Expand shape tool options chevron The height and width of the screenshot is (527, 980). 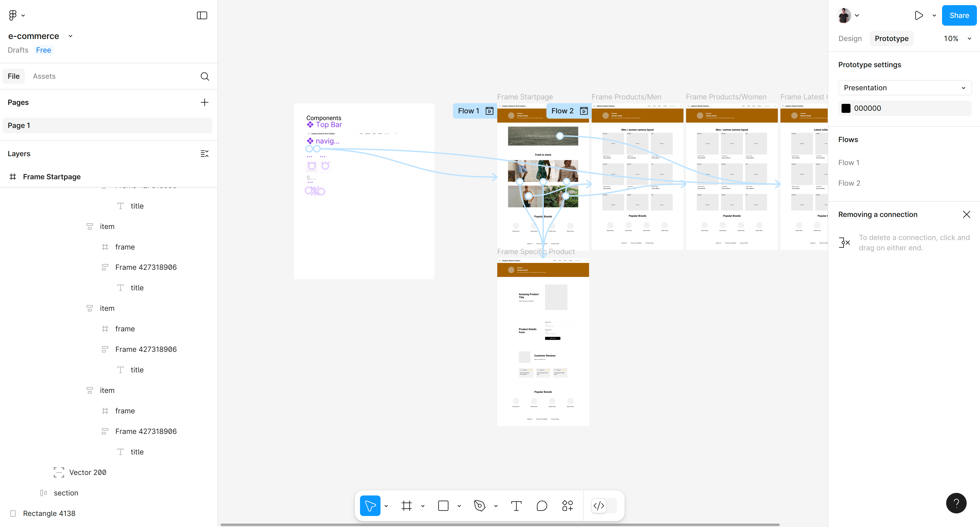pos(459,506)
